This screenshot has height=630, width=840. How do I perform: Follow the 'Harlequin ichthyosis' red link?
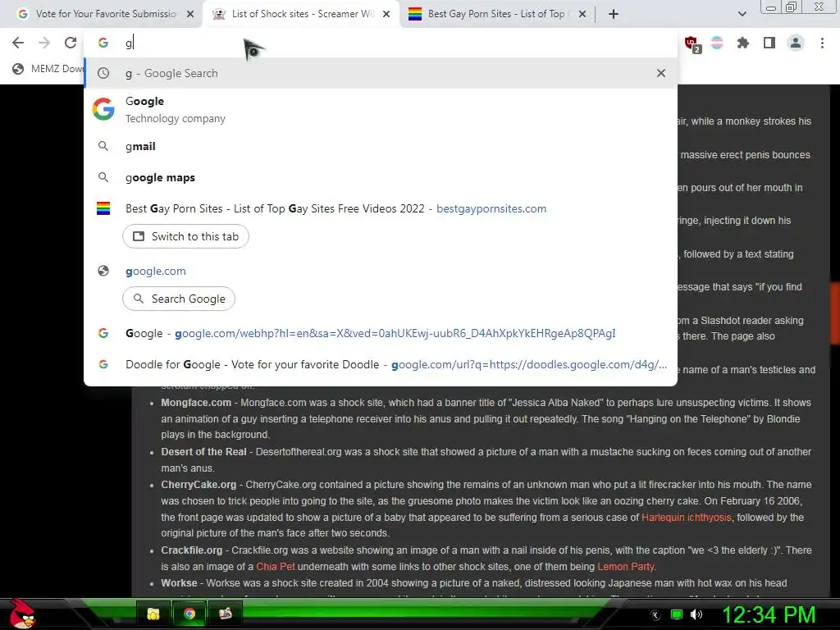tap(687, 518)
